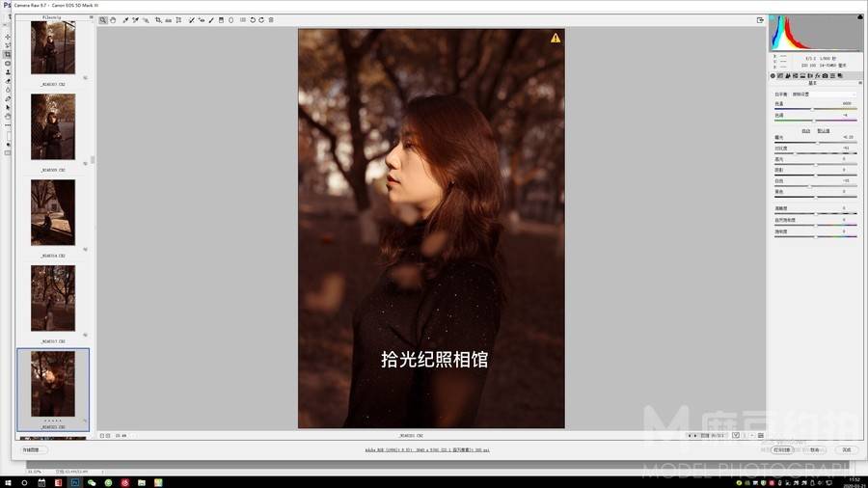The width and height of the screenshot is (868, 488).
Task: Click the yellow warning triangle on the photo
Action: [556, 38]
